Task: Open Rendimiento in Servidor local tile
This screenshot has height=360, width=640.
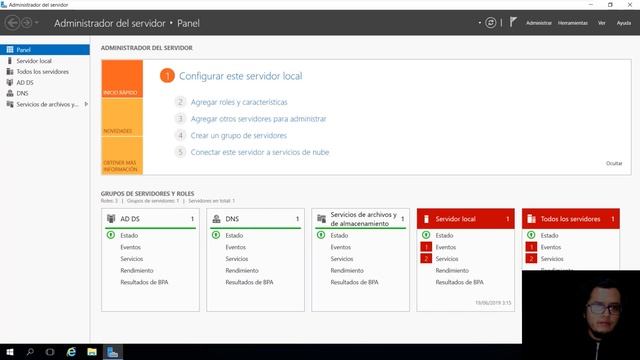Action: coord(452,271)
